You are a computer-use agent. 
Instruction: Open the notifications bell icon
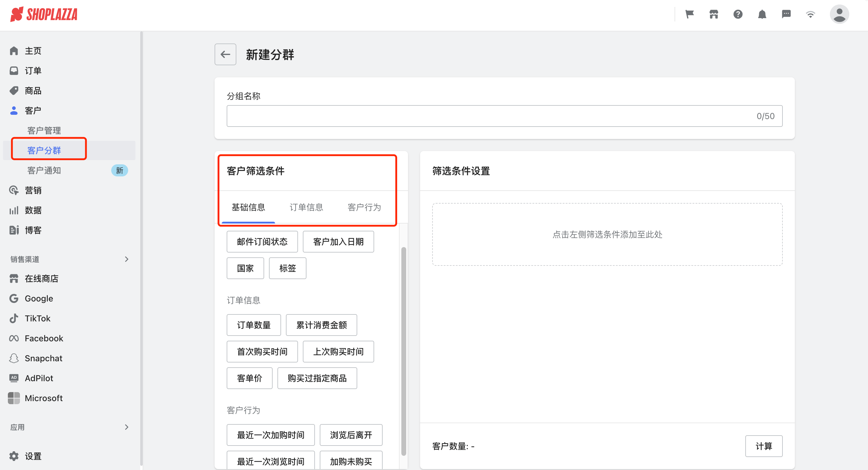[x=762, y=14]
